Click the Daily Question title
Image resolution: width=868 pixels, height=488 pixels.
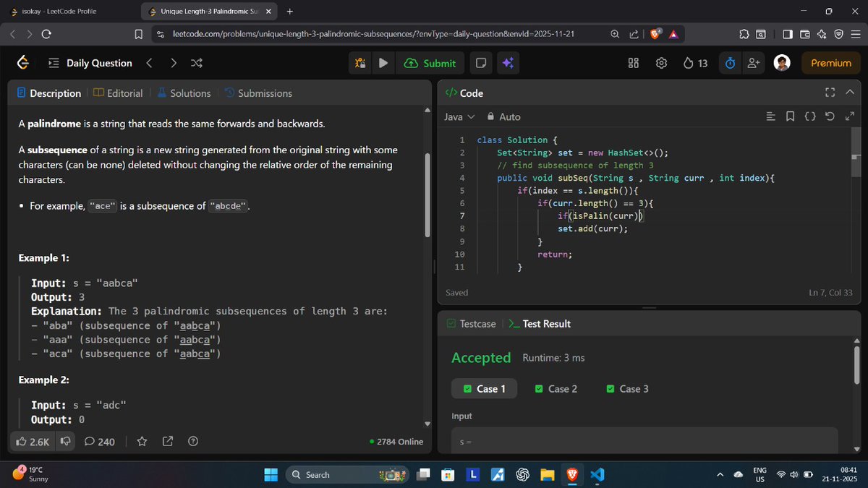[99, 63]
